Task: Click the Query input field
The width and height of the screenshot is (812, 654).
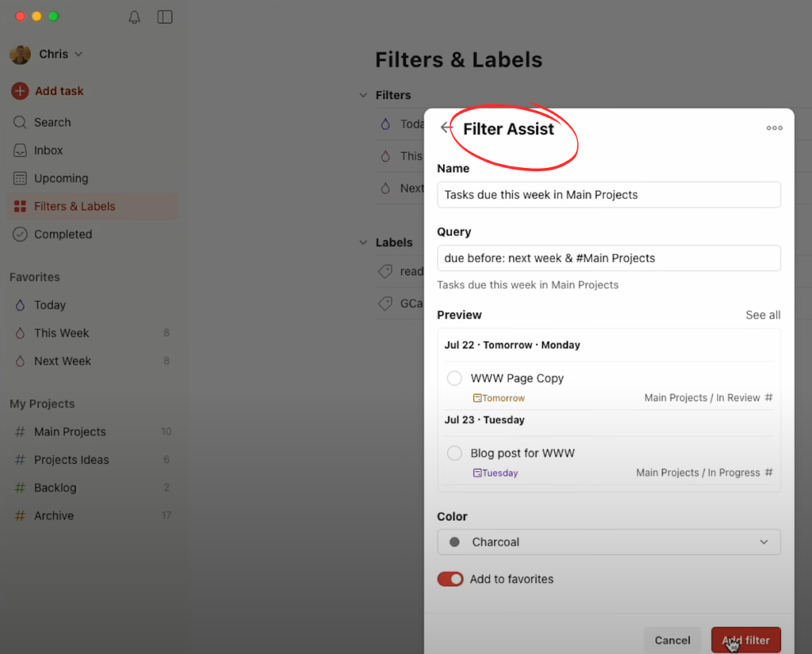Action: [608, 258]
